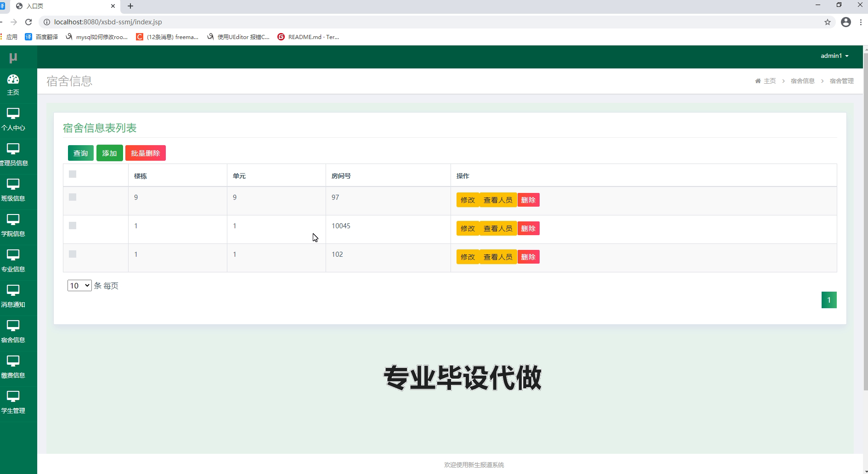868x474 pixels.
Task: Toggle the select-all checkbox in table header
Action: click(73, 174)
